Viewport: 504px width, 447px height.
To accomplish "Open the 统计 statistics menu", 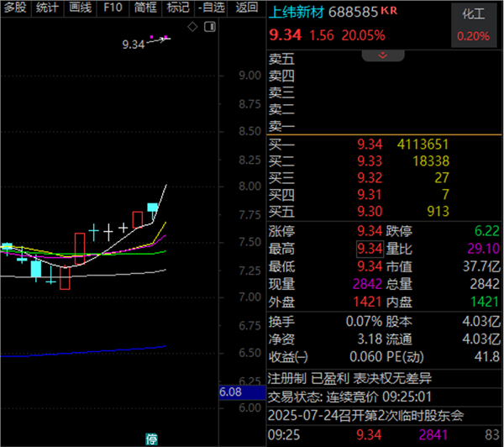I will [x=48, y=8].
